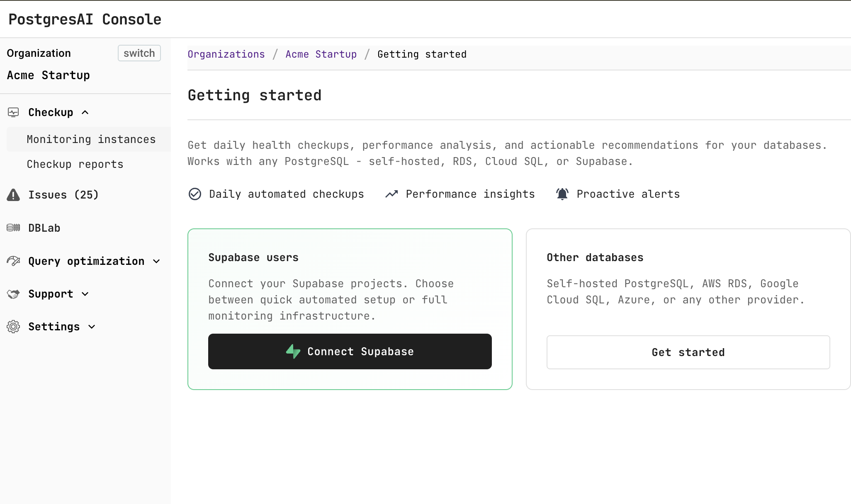This screenshot has height=504, width=851.
Task: Click the bell icon for Proactive alerts
Action: pos(562,194)
